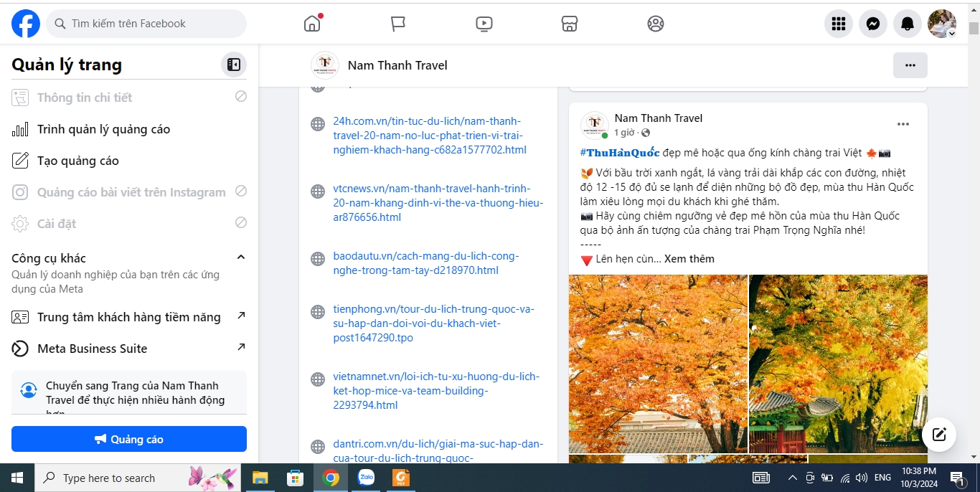Viewport: 980px width, 492px height.
Task: Open the account profile picture menu
Action: pos(942,24)
